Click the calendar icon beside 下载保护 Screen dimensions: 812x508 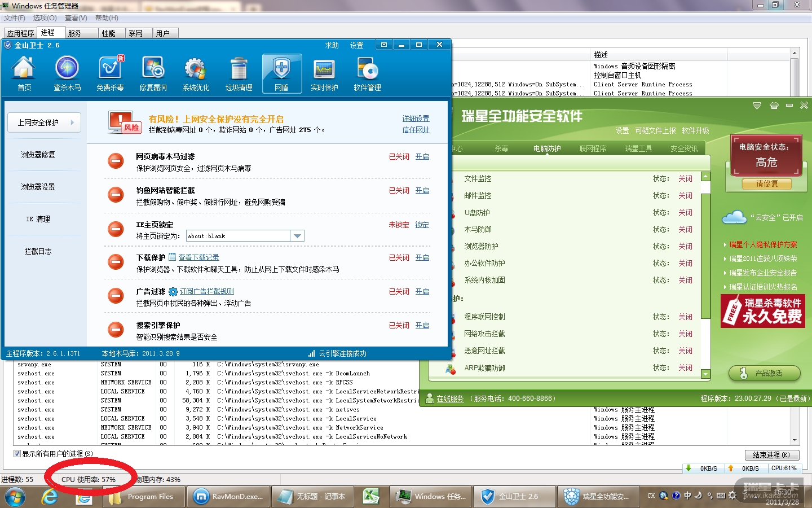point(173,257)
